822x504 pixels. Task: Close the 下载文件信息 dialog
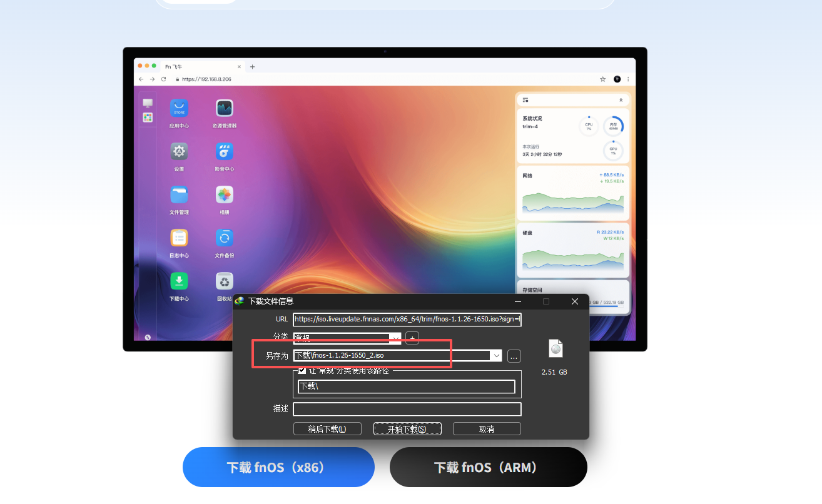tap(575, 301)
